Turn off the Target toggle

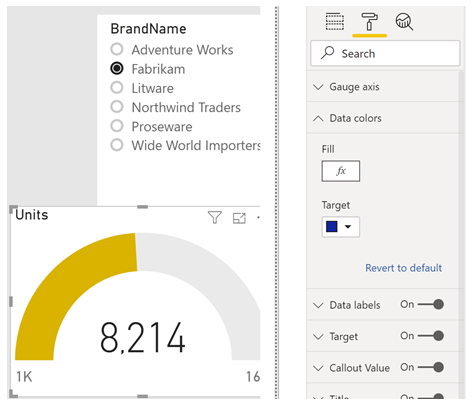(x=431, y=335)
